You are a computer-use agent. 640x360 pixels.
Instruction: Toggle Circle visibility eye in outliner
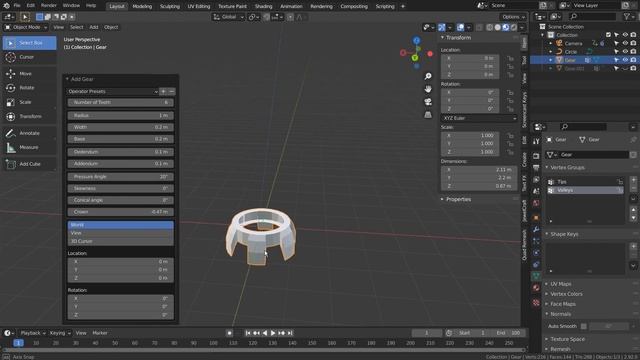(625, 51)
